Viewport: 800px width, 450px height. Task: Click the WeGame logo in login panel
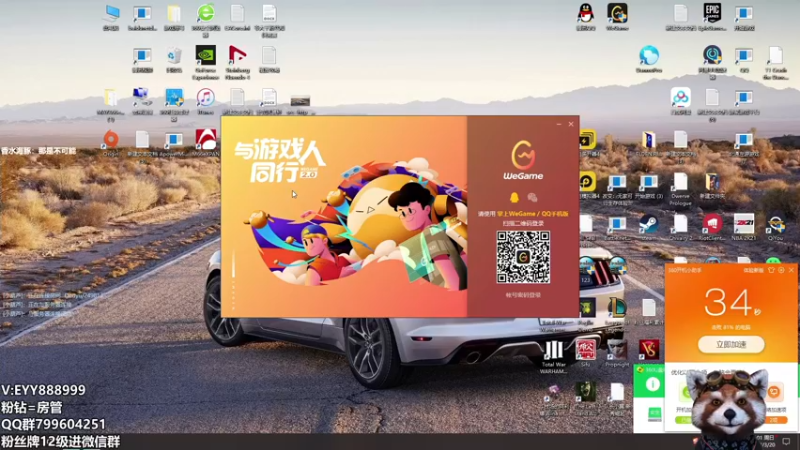coord(523,160)
